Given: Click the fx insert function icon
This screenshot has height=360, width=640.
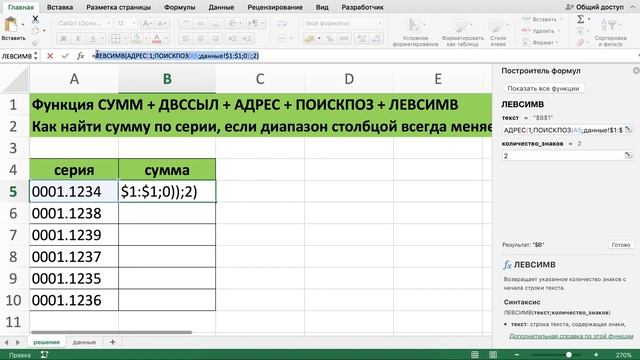Looking at the screenshot, I should click(x=80, y=56).
